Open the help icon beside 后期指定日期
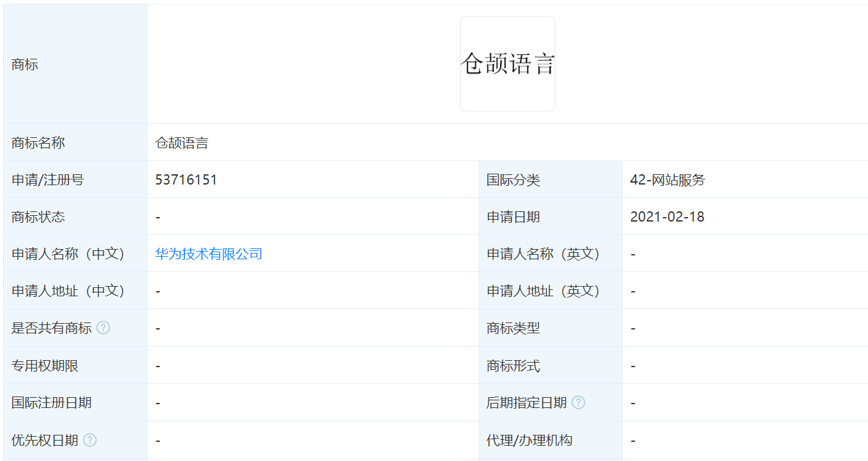 578,402
